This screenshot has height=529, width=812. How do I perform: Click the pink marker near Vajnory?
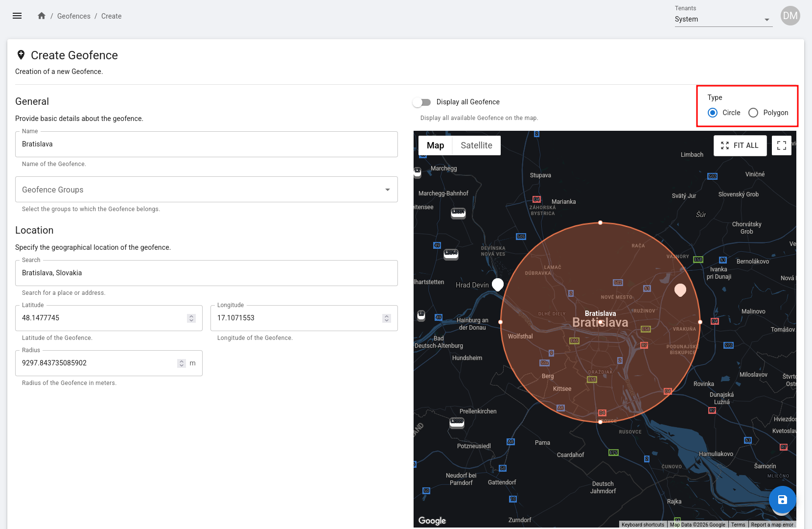coord(680,289)
